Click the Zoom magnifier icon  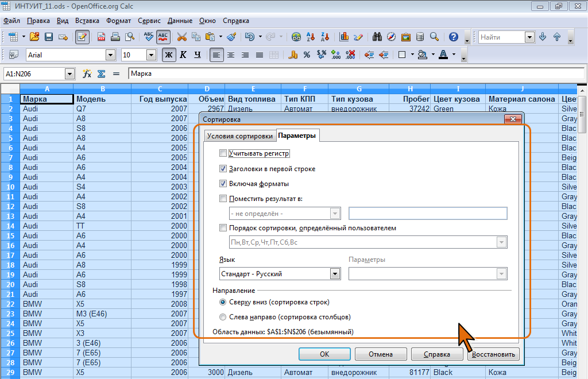point(434,37)
